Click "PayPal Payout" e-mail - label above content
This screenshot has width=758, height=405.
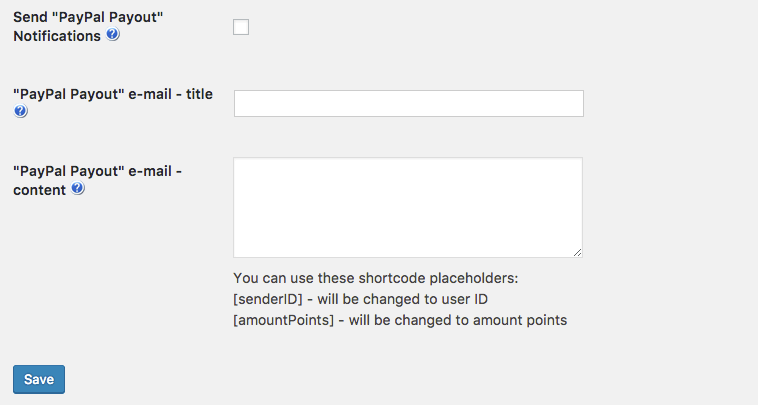pyautogui.click(x=97, y=170)
